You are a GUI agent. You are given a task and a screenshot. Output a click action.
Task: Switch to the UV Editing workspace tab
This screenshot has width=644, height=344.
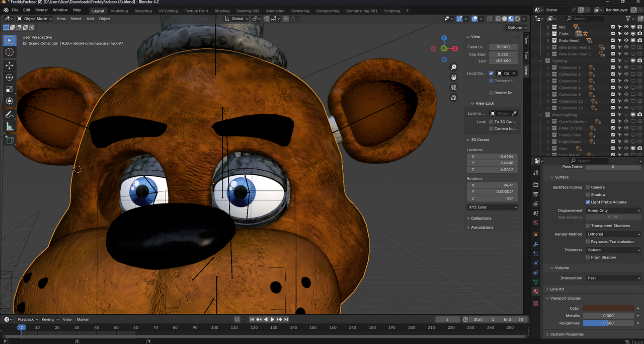(x=168, y=11)
